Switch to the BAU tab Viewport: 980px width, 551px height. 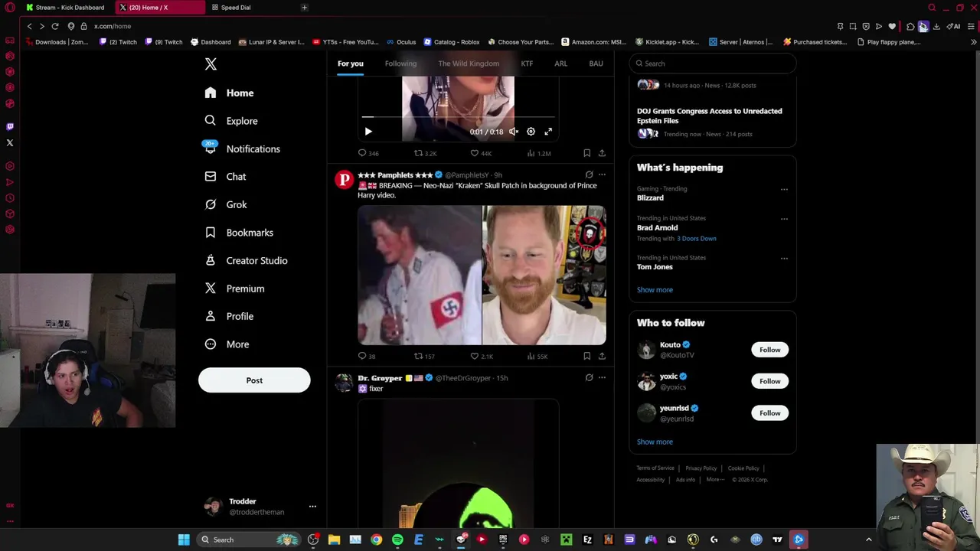tap(596, 64)
